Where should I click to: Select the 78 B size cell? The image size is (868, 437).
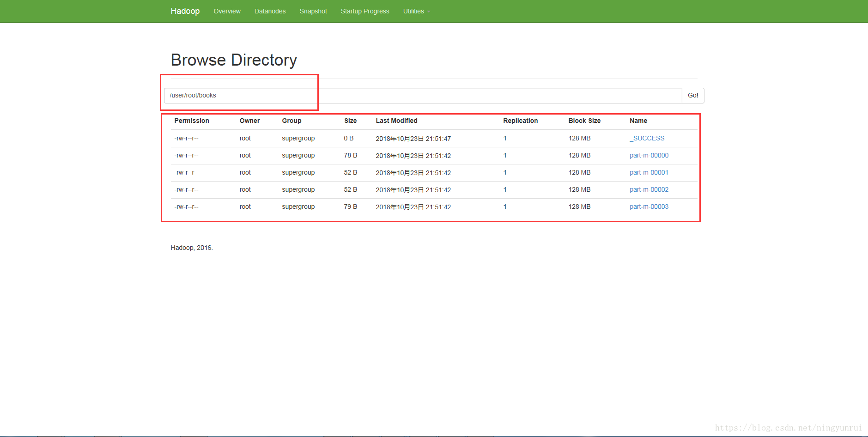tap(350, 155)
